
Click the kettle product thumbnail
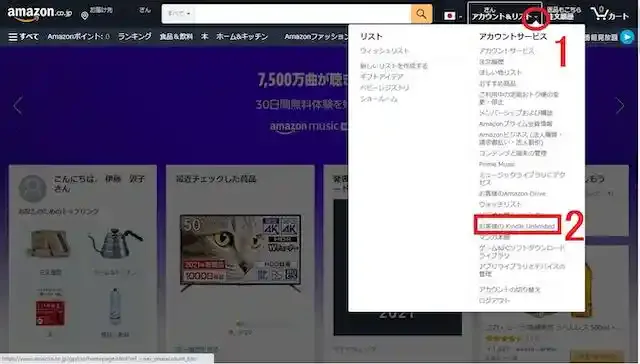[115, 243]
